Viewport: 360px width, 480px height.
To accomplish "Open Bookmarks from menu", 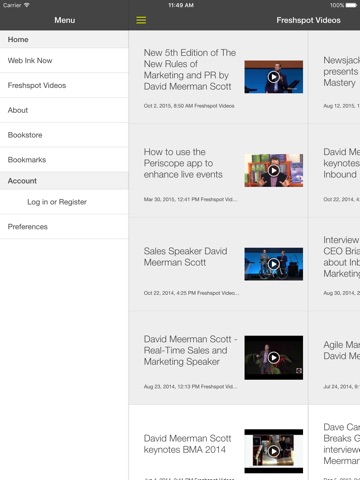I will click(x=64, y=160).
